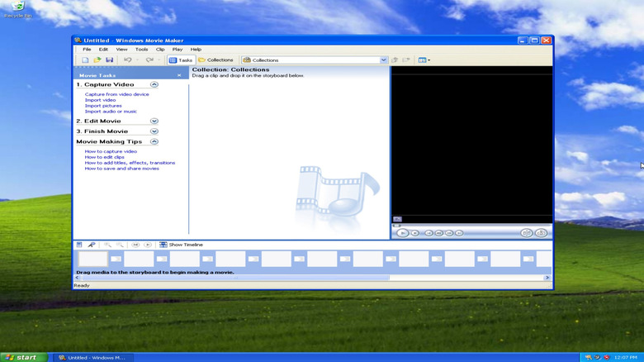
Task: Stop playback with the monitor Stop button
Action: 415,233
